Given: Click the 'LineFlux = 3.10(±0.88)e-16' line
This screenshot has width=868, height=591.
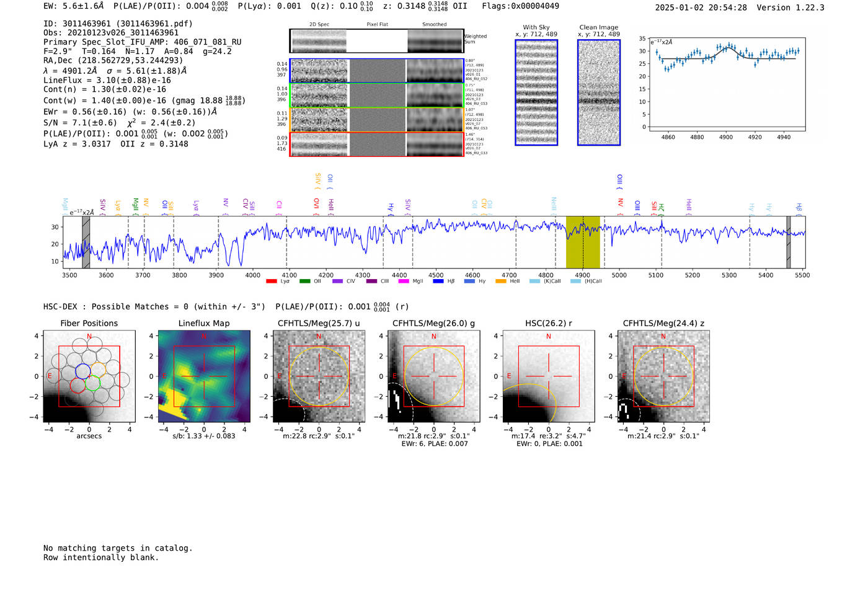Looking at the screenshot, I should 107,80.
